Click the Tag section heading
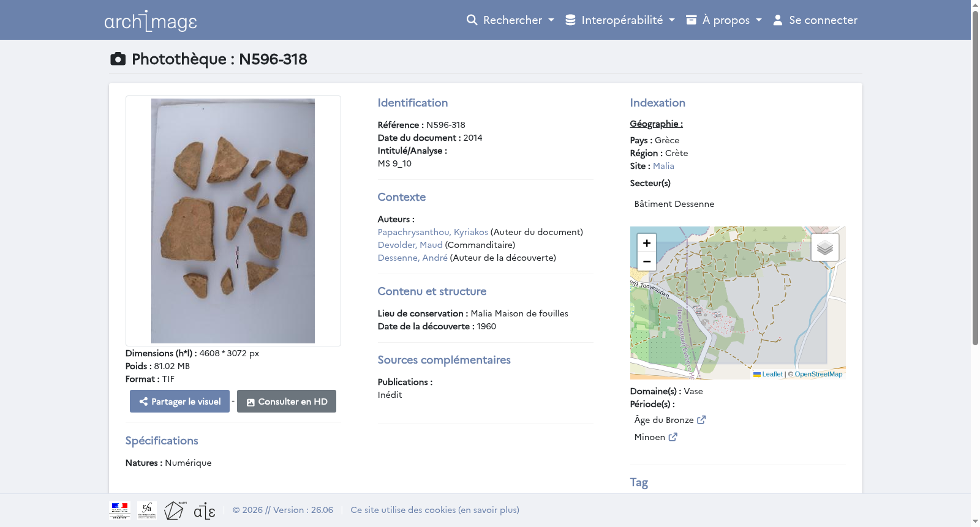Viewport: 980px width, 527px height. [x=639, y=482]
